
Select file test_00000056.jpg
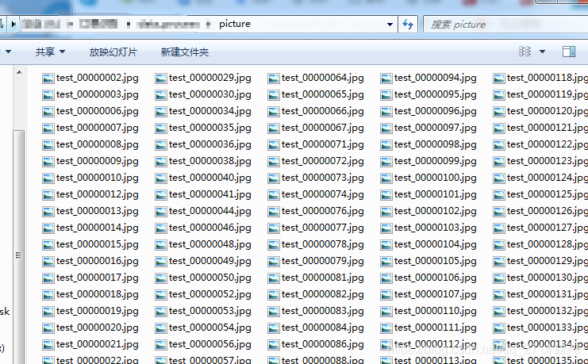(x=203, y=344)
